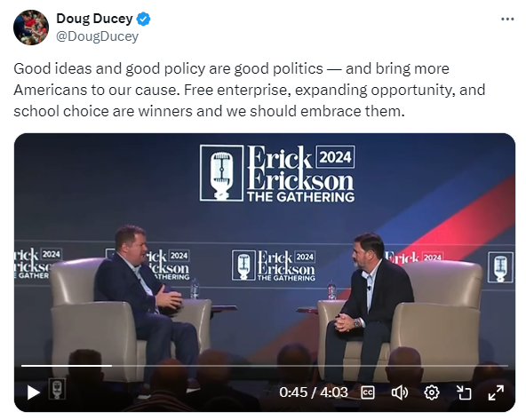Expand video to fullscreen
526x420 pixels.
pyautogui.click(x=496, y=392)
